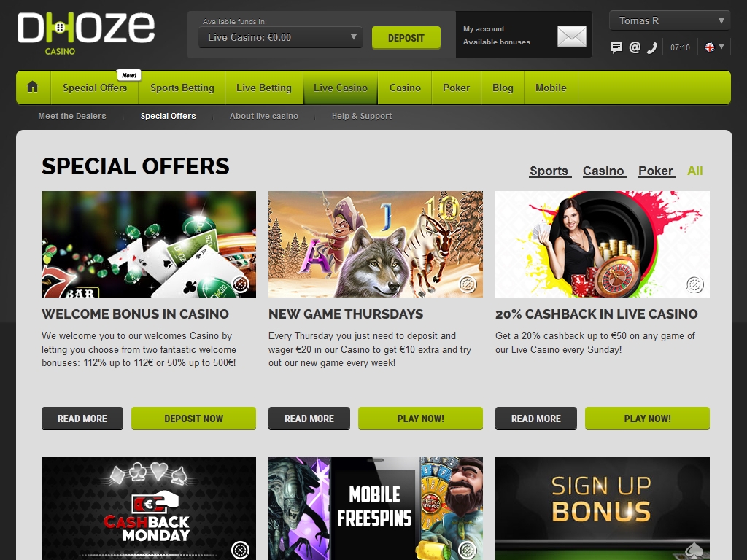Open live chat speech bubble icon
The width and height of the screenshot is (747, 560).
616,47
